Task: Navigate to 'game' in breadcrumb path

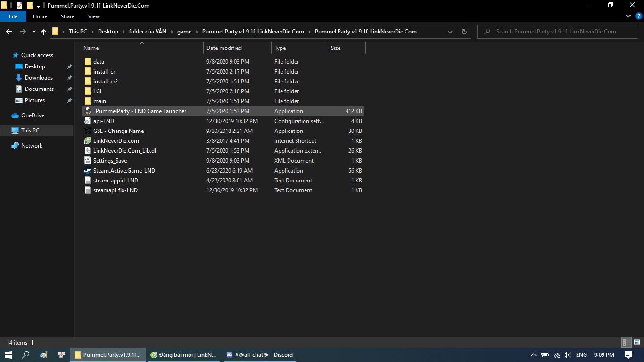Action: point(184,32)
